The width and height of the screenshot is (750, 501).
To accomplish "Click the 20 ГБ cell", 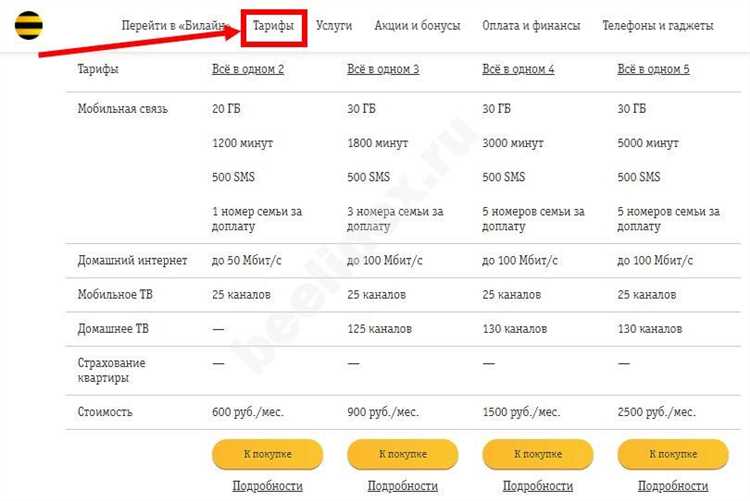I will pos(226,109).
